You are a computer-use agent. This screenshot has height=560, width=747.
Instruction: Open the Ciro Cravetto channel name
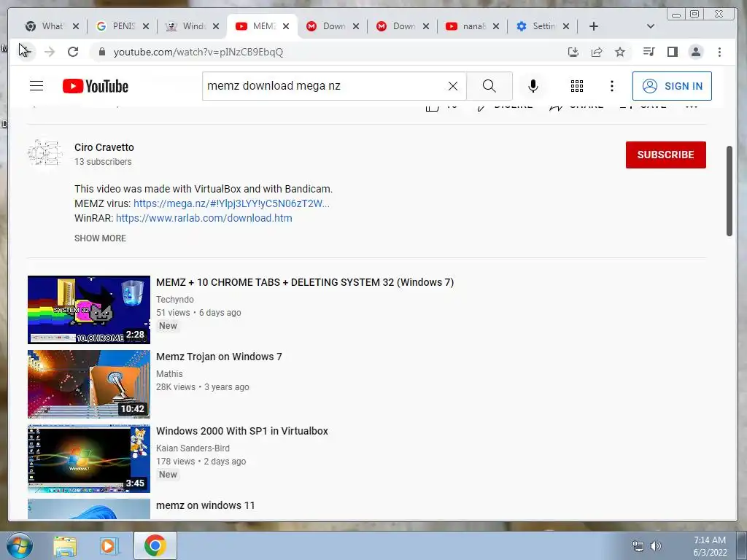pos(104,147)
